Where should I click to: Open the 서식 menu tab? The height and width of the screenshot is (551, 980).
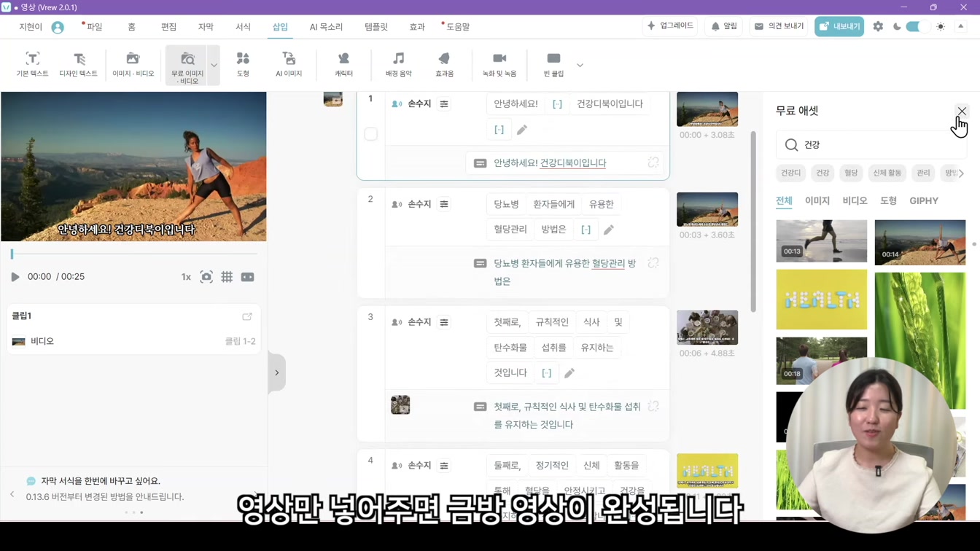coord(243,27)
